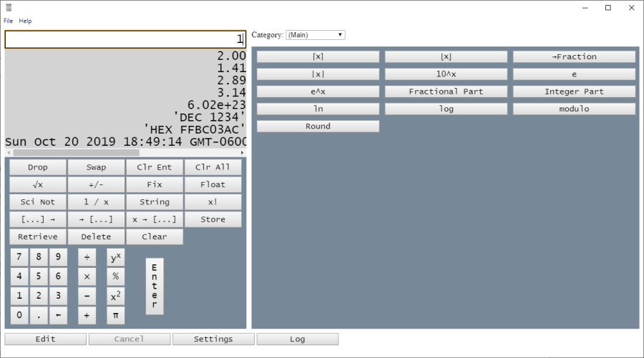Compute factorial with x! button
This screenshot has width=644, height=358.
[x=213, y=202]
